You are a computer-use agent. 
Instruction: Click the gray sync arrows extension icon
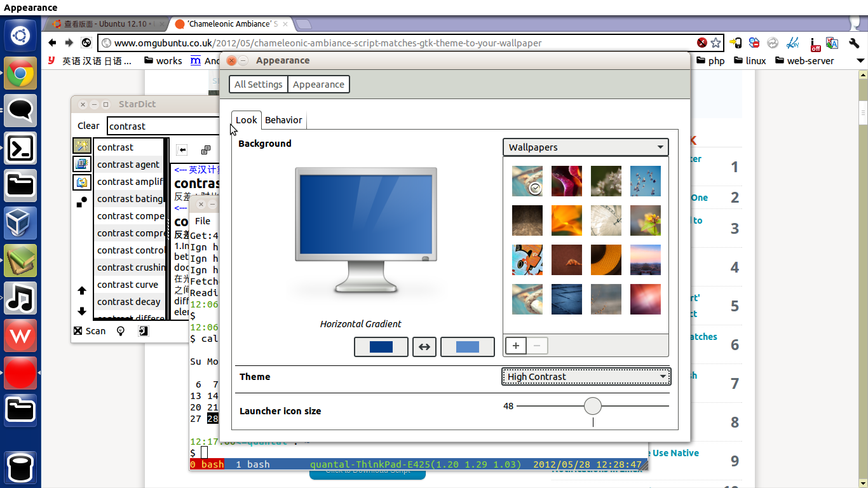773,43
